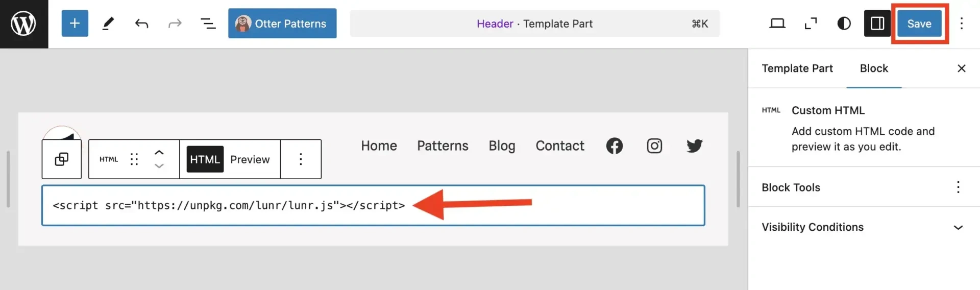Open the Facebook social icon
The height and width of the screenshot is (290, 980).
click(614, 146)
